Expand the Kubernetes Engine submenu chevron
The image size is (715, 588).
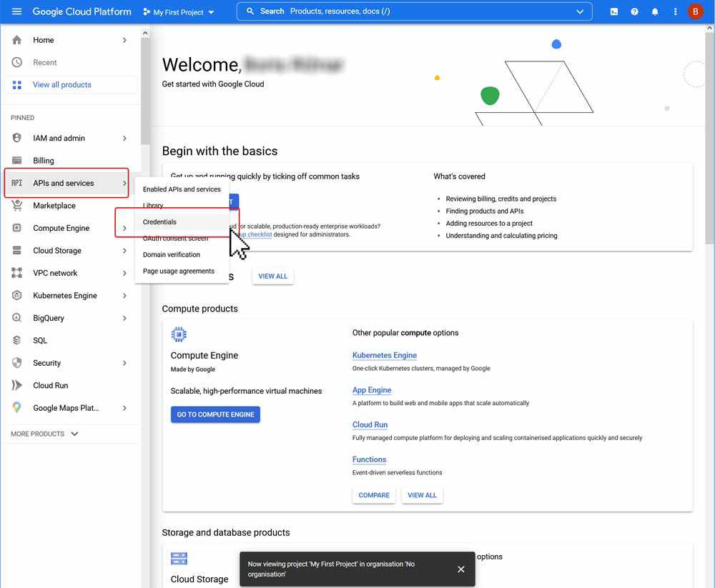(124, 295)
